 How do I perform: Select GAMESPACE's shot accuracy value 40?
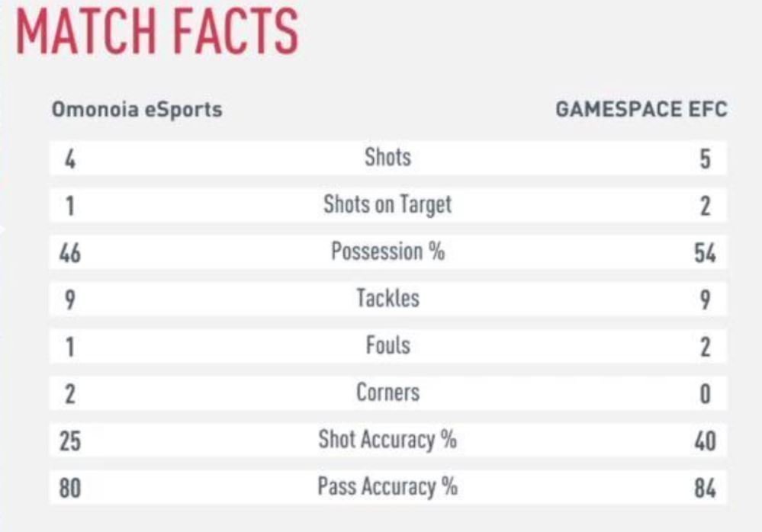point(705,441)
